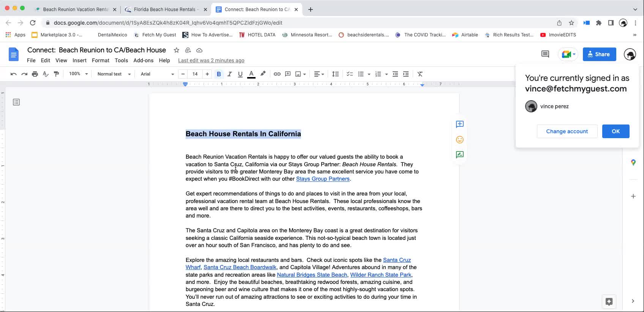Click Change account button
The image size is (644, 312).
click(567, 131)
